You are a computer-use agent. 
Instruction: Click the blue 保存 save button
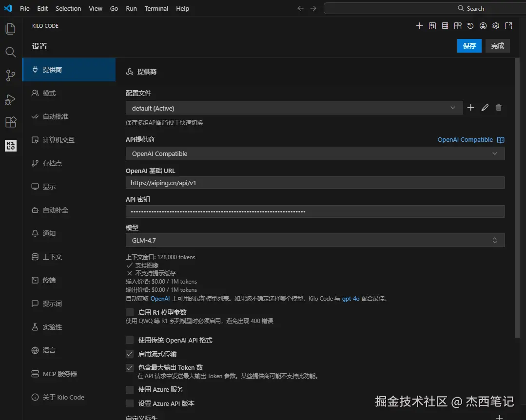pos(469,46)
